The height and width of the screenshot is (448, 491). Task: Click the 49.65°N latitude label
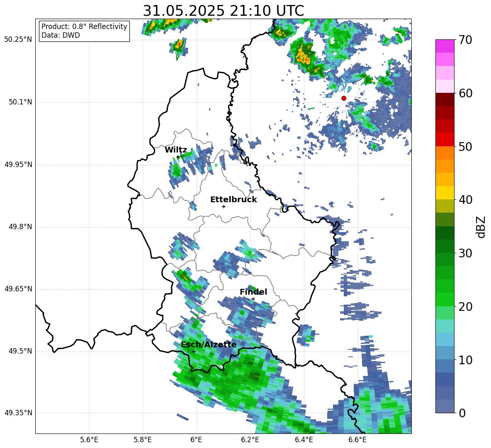[x=18, y=289]
